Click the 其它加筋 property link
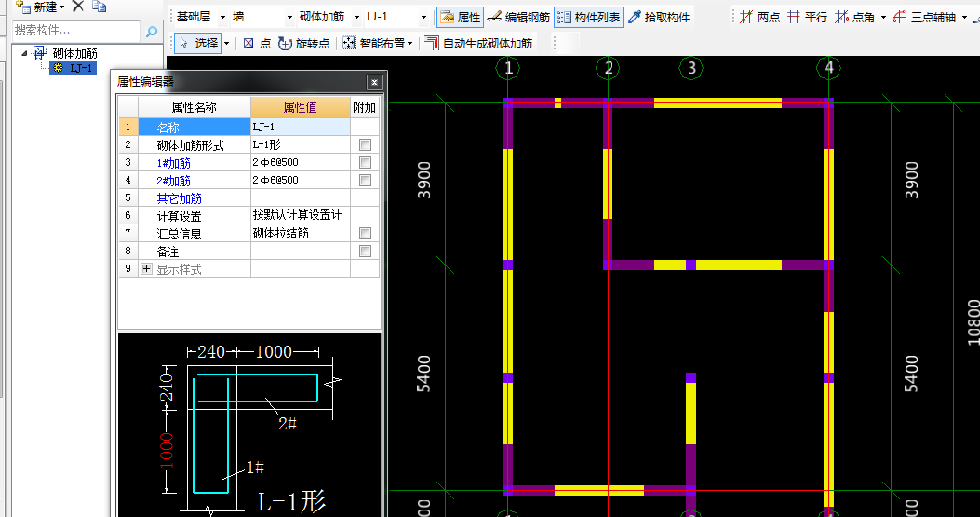The width and height of the screenshot is (980, 517). 179,197
